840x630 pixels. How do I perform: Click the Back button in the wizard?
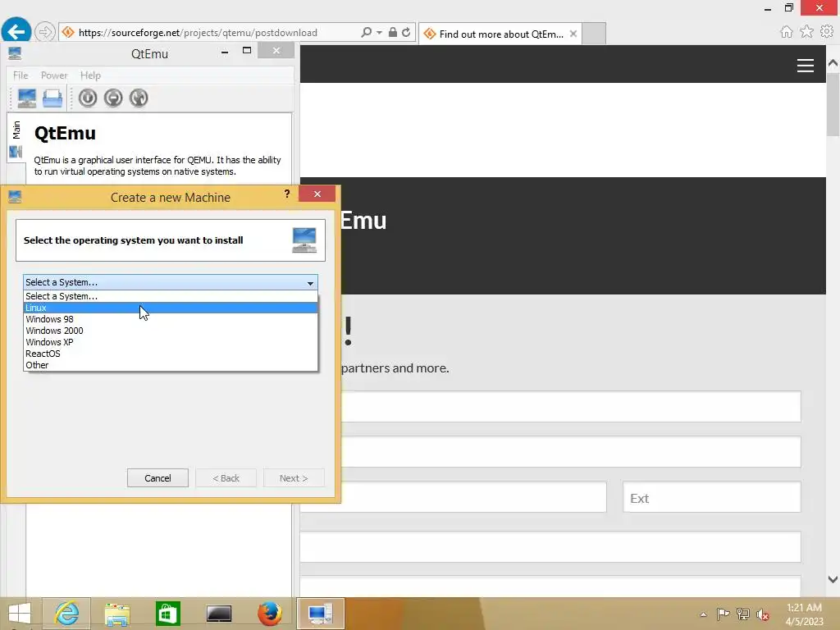pyautogui.click(x=226, y=478)
